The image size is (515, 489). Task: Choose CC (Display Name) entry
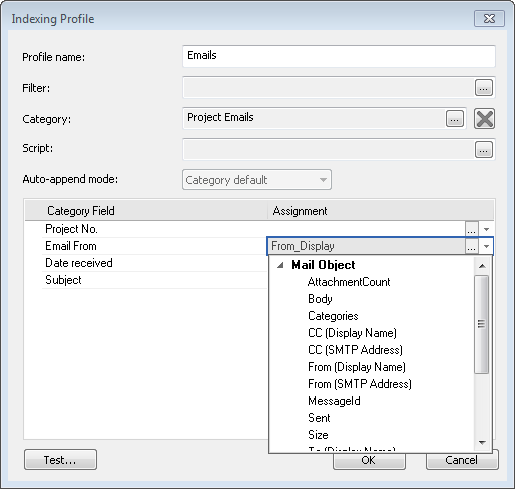(352, 333)
